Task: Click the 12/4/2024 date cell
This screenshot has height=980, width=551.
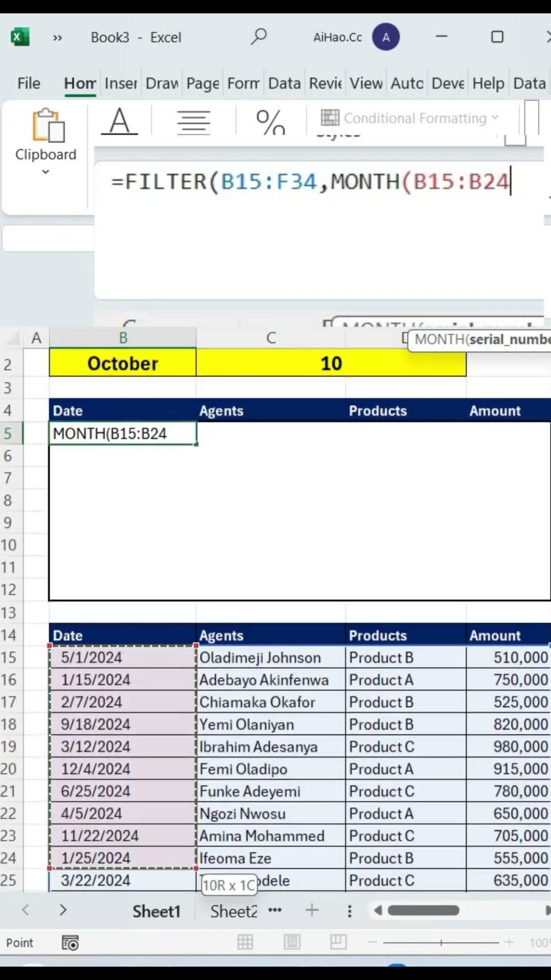Action: click(x=122, y=769)
